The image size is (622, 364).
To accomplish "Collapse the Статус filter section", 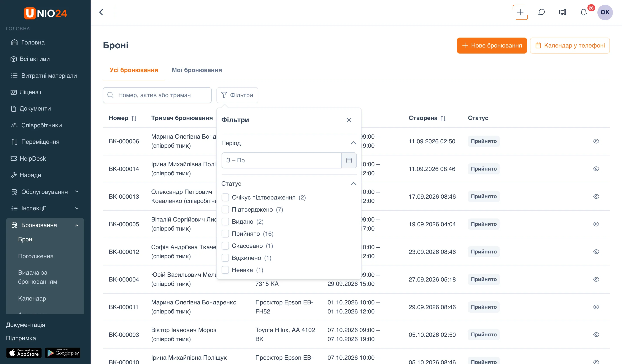I will (x=354, y=184).
